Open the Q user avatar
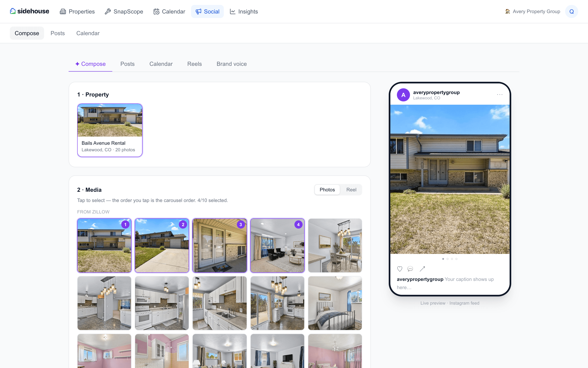The height and width of the screenshot is (368, 588). tap(571, 11)
